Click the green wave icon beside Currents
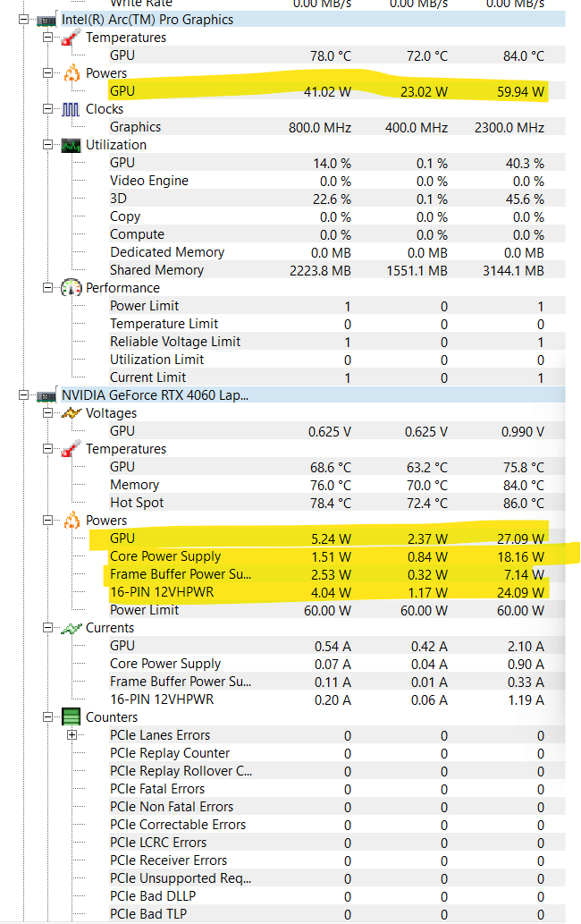The height and width of the screenshot is (924, 581). click(x=71, y=628)
